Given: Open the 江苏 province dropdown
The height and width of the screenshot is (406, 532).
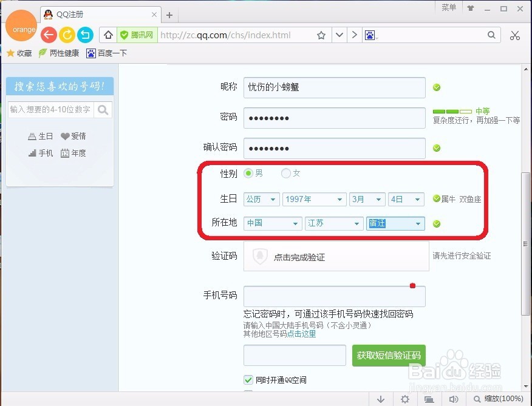Looking at the screenshot, I should coord(334,223).
